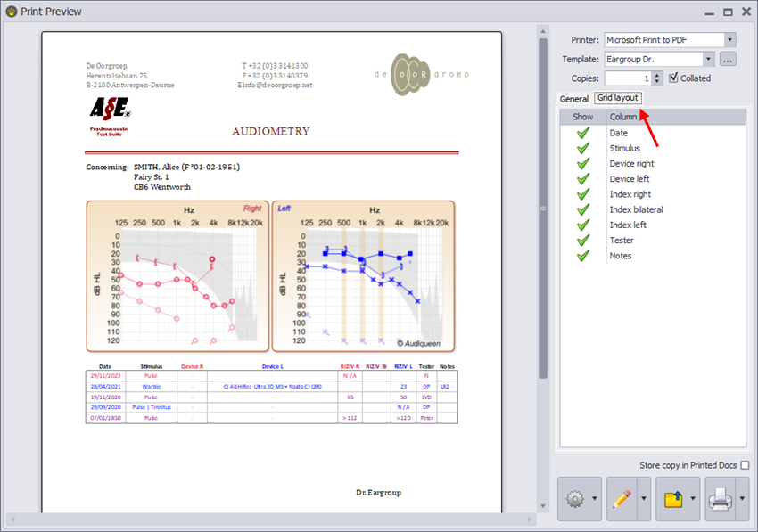This screenshot has width=758, height=532.
Task: Click the gear settings icon button
Action: click(574, 499)
